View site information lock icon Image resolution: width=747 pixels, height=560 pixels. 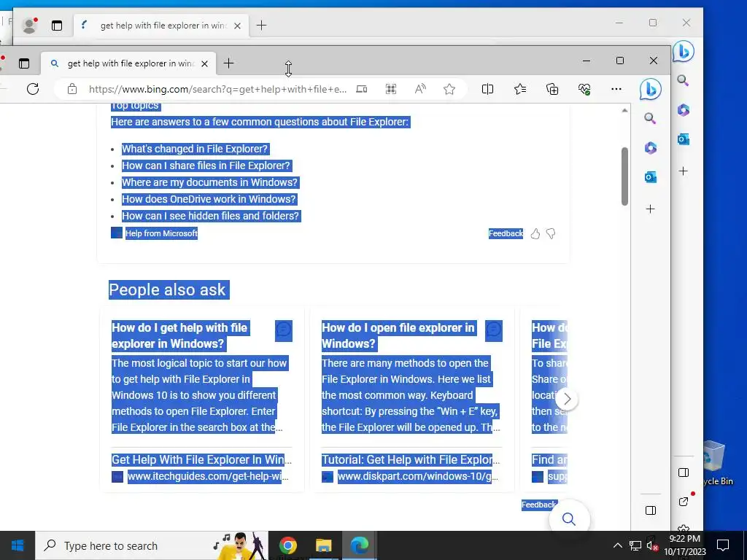point(72,89)
